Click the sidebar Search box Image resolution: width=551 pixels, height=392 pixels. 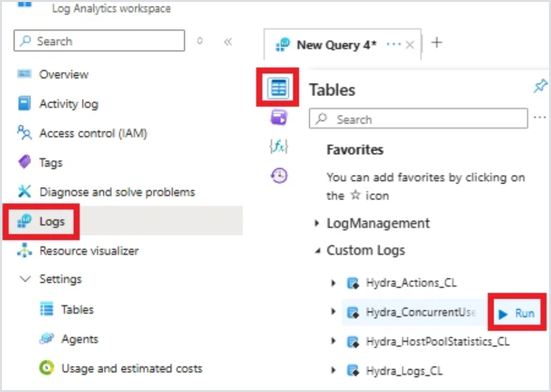pyautogui.click(x=98, y=41)
